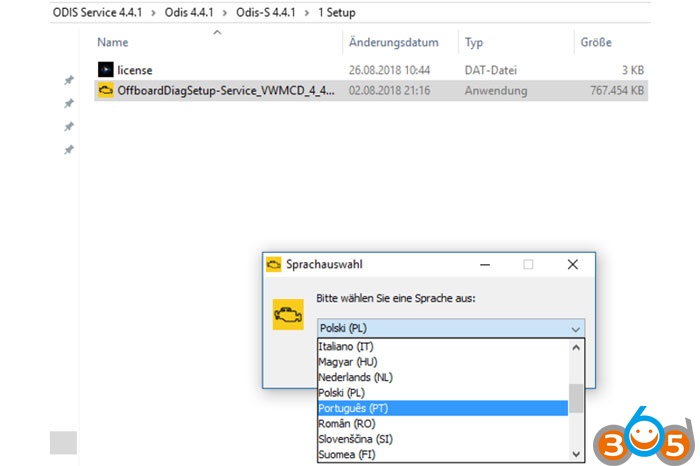Click the last pin icon in sidebar

pos(68,149)
